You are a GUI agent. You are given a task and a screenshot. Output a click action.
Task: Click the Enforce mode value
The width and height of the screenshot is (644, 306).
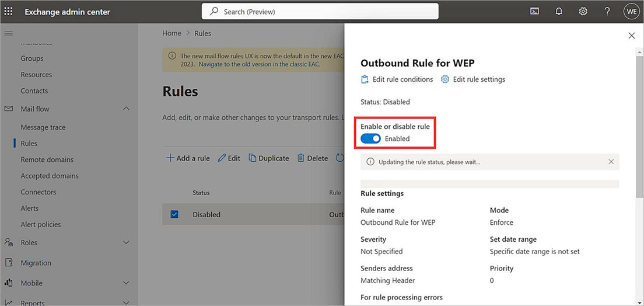502,222
